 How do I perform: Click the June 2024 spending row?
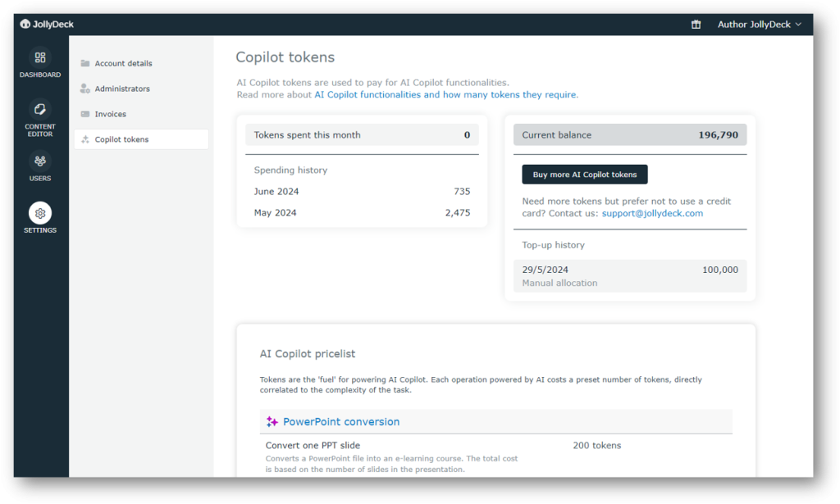(x=361, y=192)
